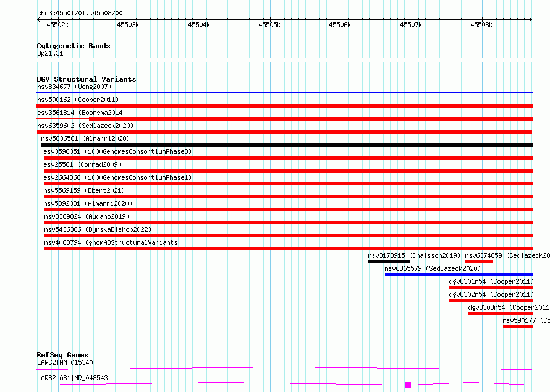Click the nsv3389824 (Audano2019) label
Viewport: 550px width, 392px height.
tap(87, 216)
